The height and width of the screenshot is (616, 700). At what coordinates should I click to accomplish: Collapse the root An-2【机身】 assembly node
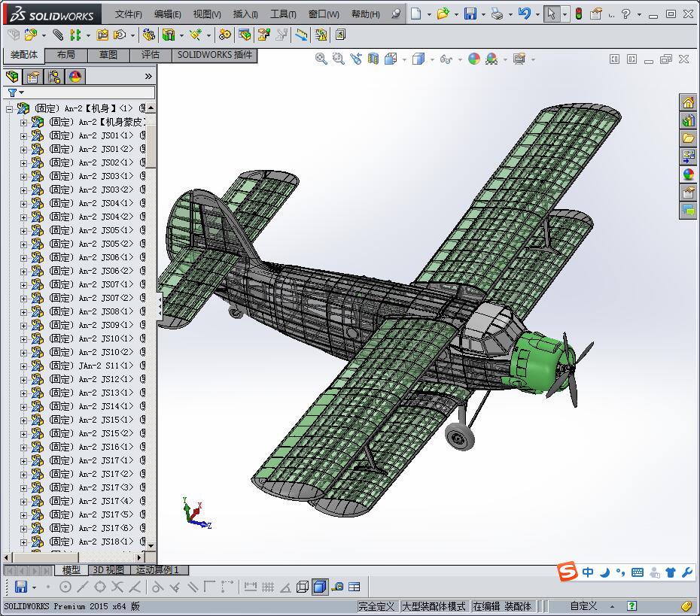point(10,108)
